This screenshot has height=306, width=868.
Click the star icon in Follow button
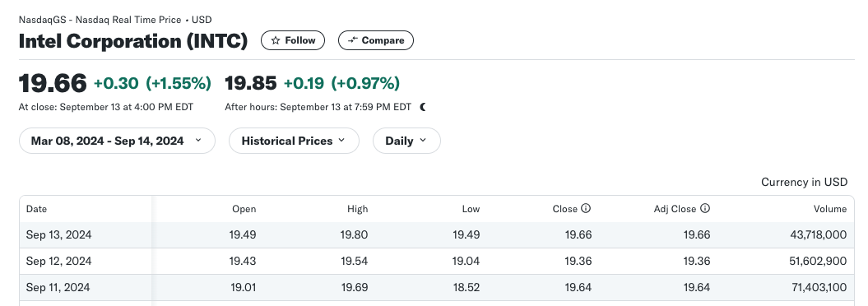coord(275,40)
